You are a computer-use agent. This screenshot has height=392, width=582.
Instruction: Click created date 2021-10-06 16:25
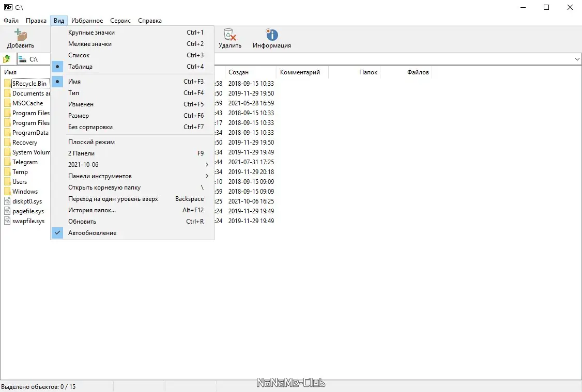tap(251, 201)
